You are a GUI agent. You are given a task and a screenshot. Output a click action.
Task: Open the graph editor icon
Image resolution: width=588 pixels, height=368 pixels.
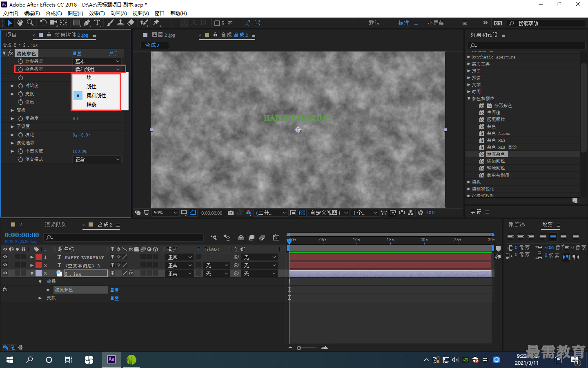(x=276, y=238)
